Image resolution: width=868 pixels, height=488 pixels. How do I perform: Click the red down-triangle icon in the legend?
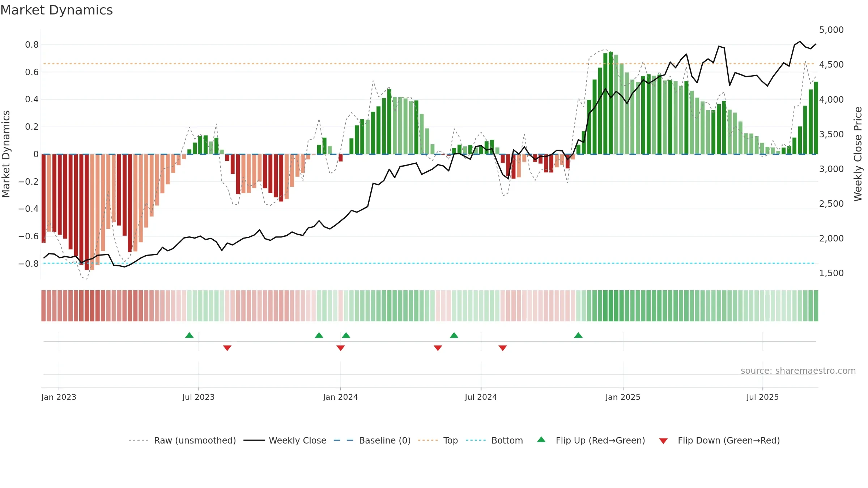663,441
